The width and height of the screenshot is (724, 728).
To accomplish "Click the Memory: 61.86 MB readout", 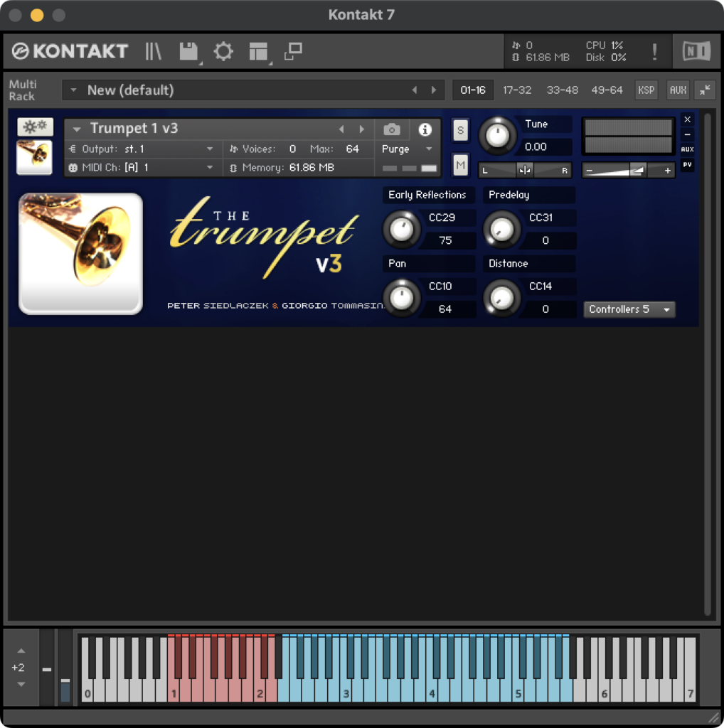I will pyautogui.click(x=282, y=168).
